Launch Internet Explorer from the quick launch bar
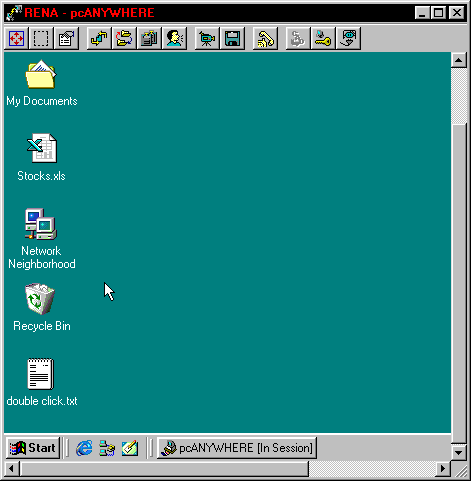 (84, 448)
